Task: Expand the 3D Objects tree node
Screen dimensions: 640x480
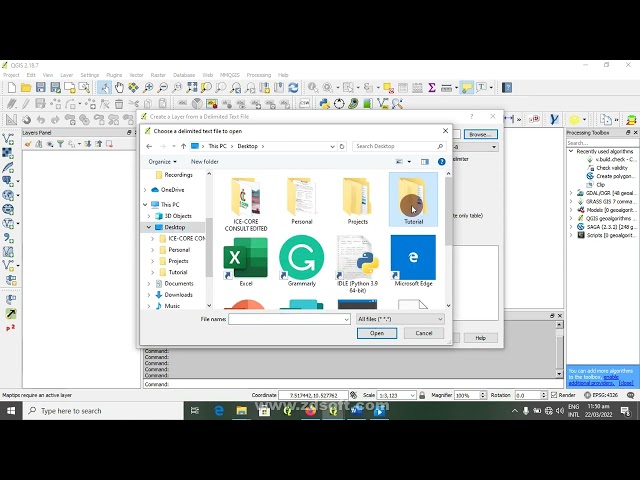Action: point(149,216)
